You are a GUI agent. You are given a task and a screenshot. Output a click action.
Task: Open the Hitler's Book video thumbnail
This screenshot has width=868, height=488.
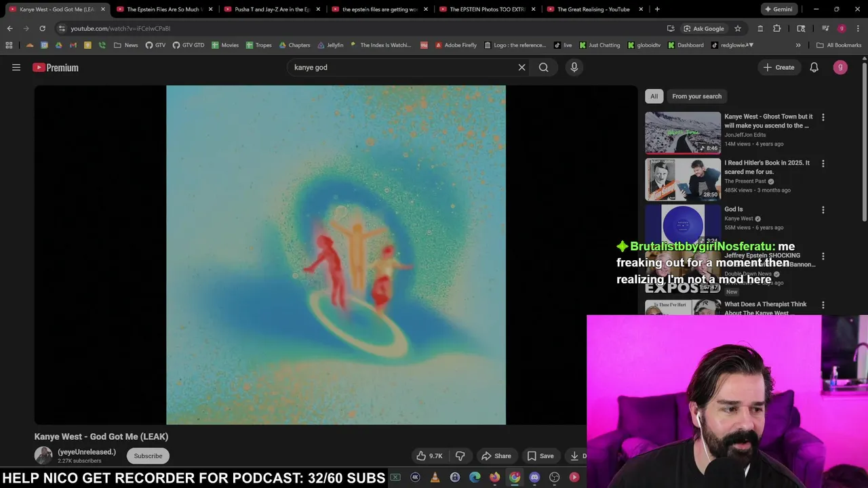point(682,180)
